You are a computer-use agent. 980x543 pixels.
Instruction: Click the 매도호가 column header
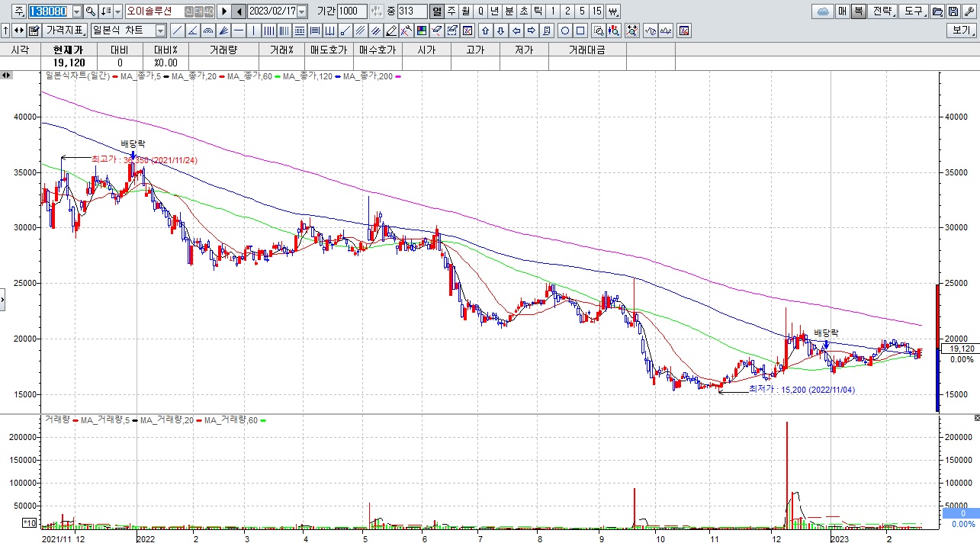point(329,50)
